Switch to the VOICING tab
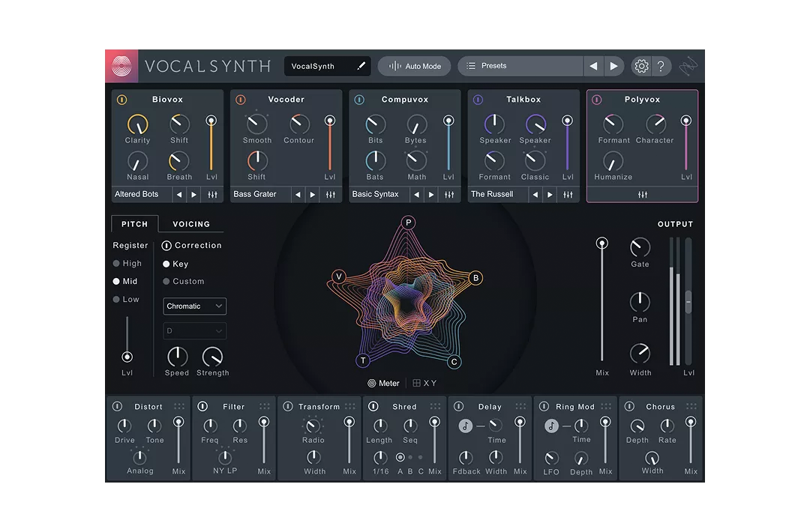The height and width of the screenshot is (532, 810). [192, 224]
